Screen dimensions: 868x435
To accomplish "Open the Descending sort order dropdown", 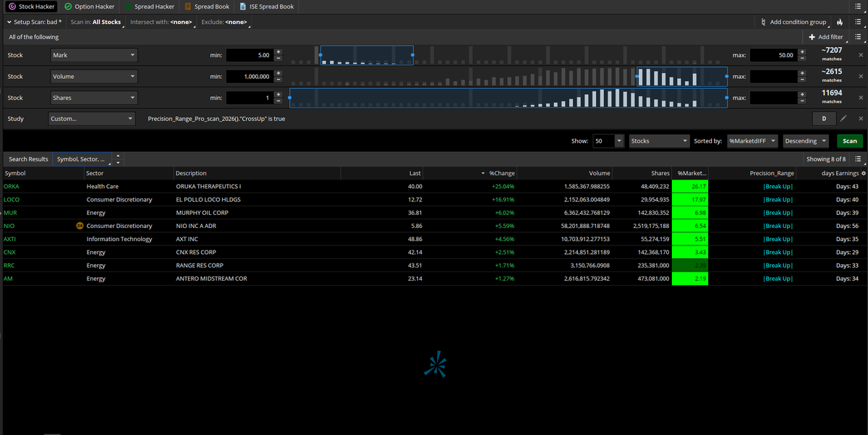I will 807,141.
